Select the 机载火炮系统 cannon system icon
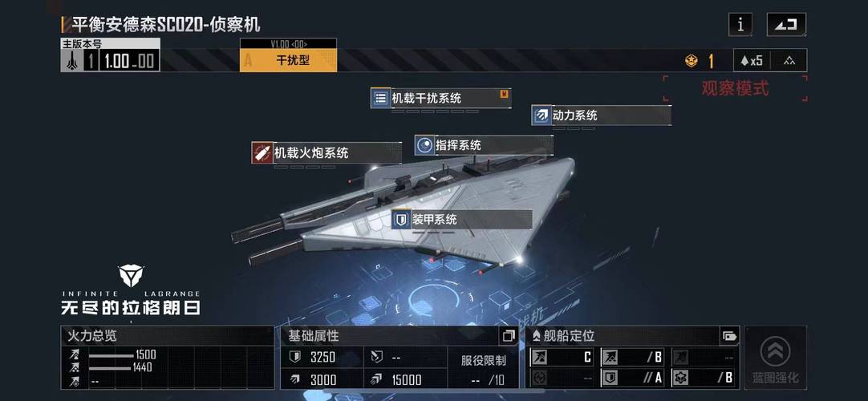The width and height of the screenshot is (868, 401). (262, 152)
